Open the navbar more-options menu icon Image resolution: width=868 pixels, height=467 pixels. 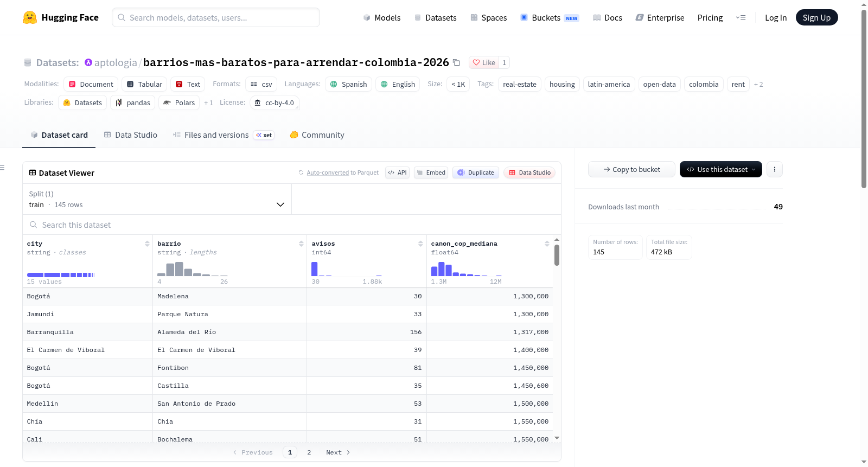(741, 17)
